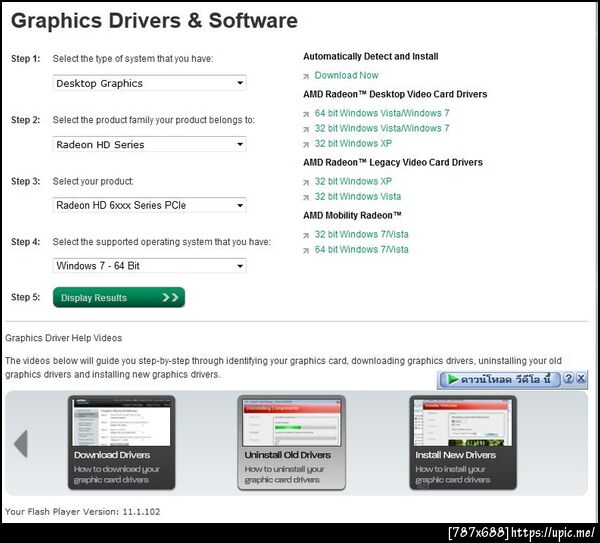Open the operating system dropdown showing Windows 7 - 64 Bit

[150, 266]
